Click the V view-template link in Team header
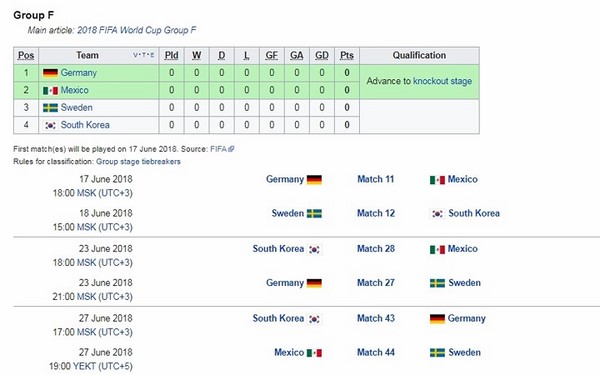 coord(135,55)
